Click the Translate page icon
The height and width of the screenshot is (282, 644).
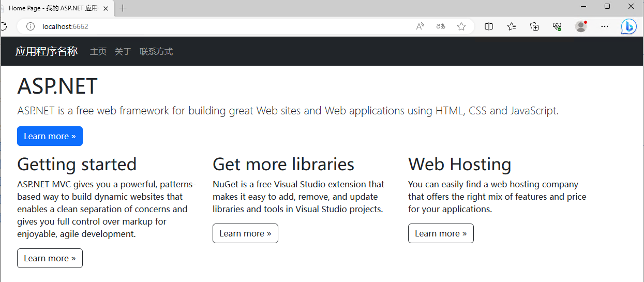(x=441, y=26)
